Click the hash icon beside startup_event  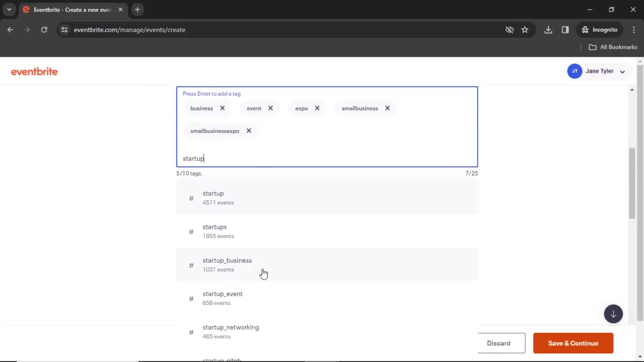tap(191, 299)
